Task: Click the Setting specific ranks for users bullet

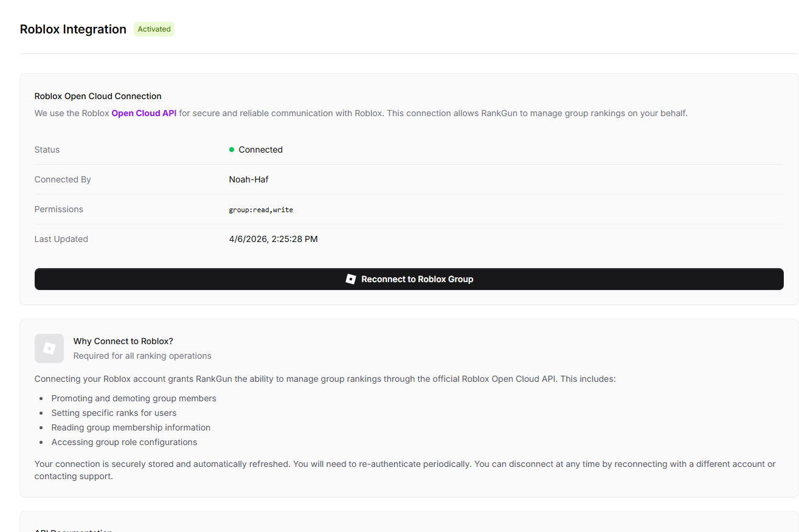Action: point(114,413)
